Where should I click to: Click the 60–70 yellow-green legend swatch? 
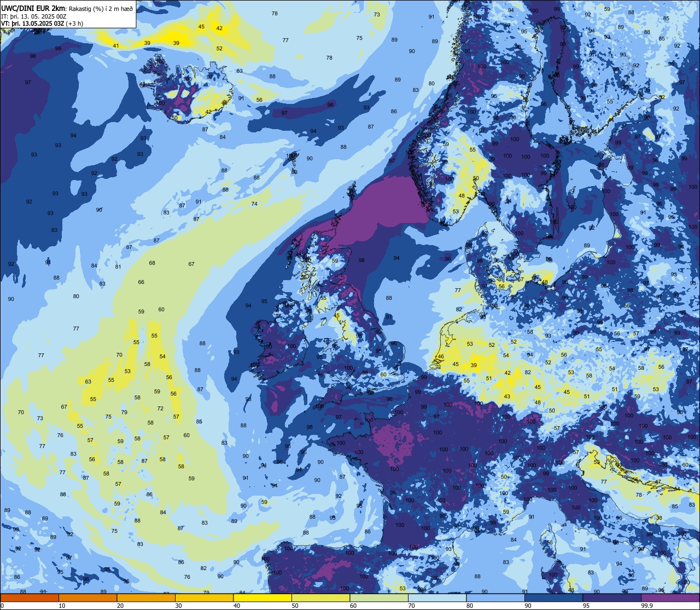[x=379, y=597]
